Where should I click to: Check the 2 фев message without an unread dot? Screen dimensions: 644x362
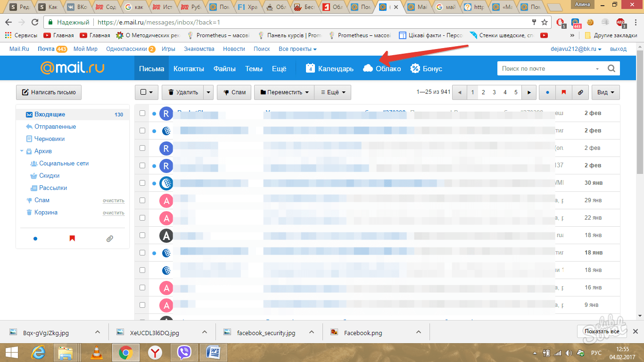pyautogui.click(x=142, y=148)
